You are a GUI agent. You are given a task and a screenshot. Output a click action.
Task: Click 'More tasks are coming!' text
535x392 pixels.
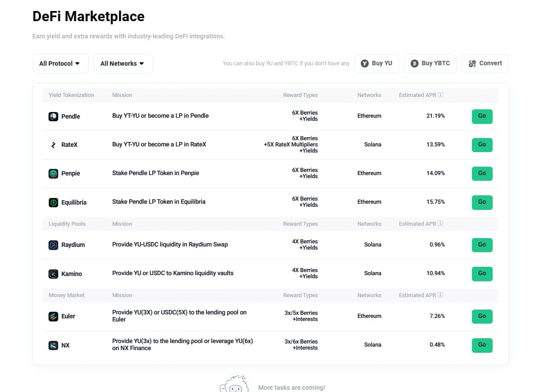click(x=292, y=388)
